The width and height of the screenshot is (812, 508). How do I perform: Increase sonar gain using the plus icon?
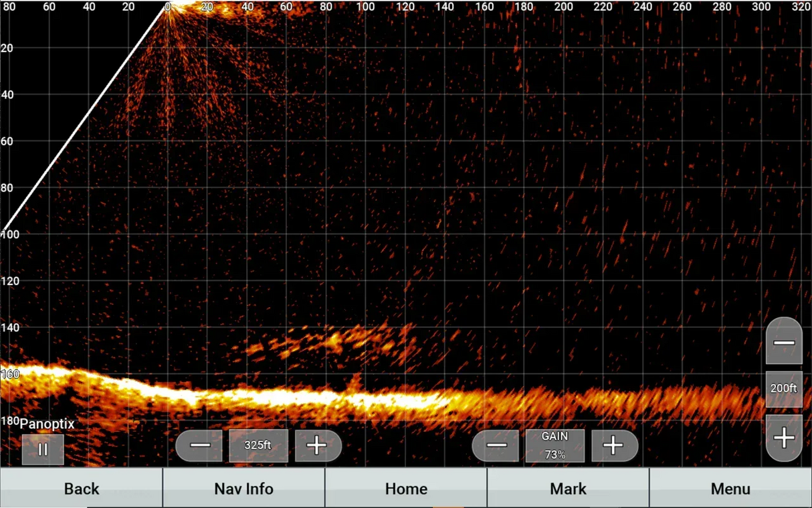pyautogui.click(x=614, y=445)
